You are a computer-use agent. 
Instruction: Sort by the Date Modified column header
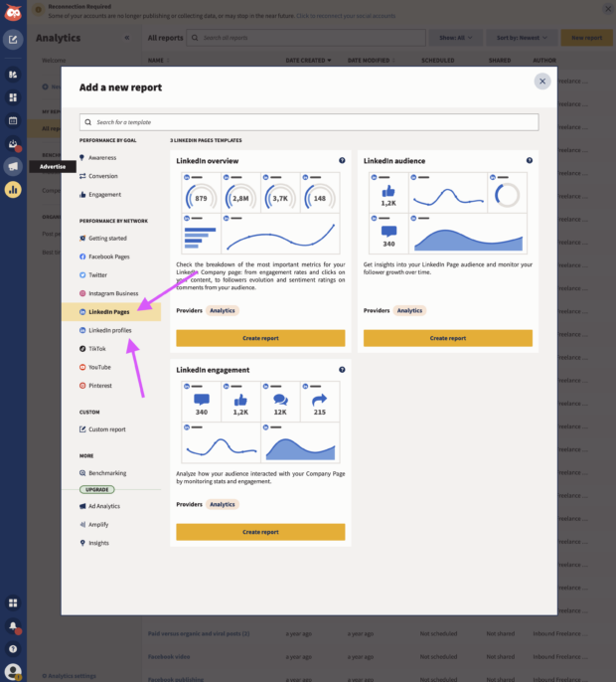point(371,61)
